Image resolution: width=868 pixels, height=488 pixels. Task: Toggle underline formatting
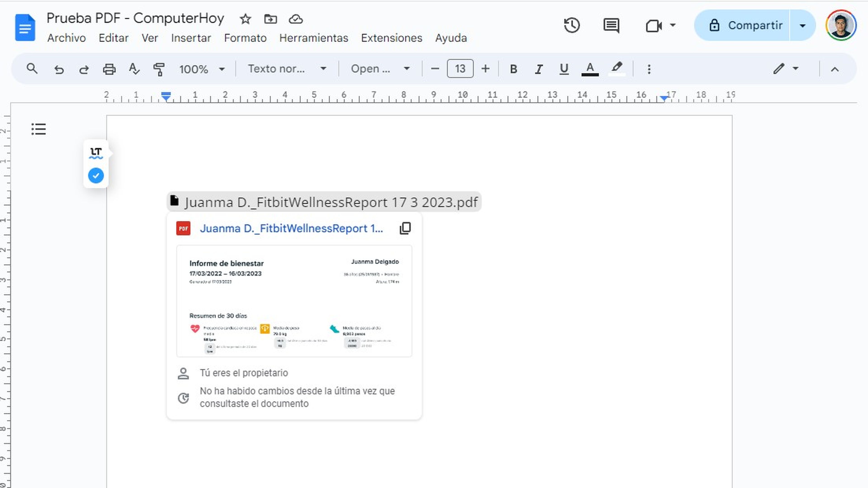(x=564, y=69)
